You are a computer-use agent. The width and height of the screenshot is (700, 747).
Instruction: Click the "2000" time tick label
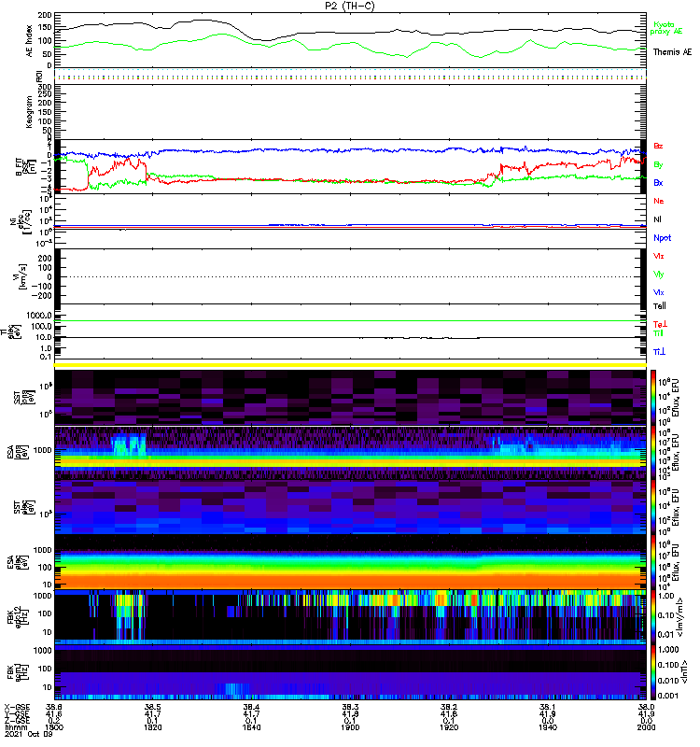pos(646,727)
